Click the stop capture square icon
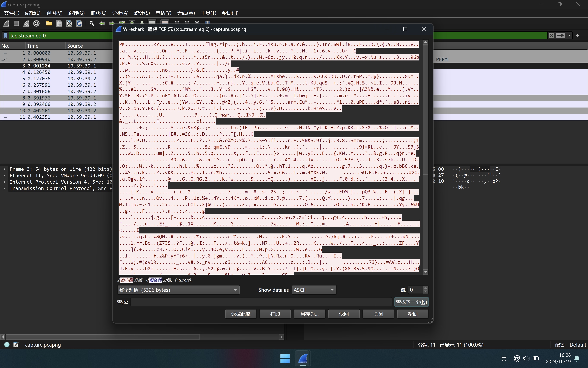 coord(16,23)
